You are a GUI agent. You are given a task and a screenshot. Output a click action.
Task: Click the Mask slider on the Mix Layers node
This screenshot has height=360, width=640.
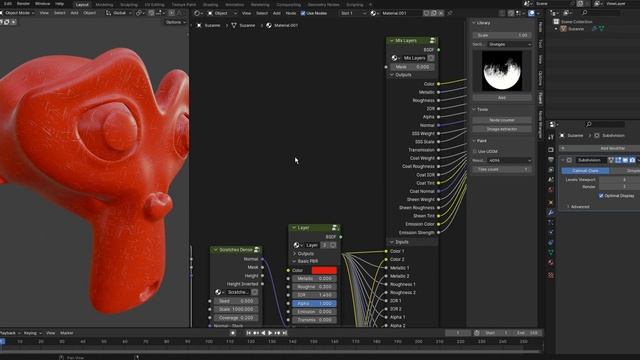tap(412, 67)
